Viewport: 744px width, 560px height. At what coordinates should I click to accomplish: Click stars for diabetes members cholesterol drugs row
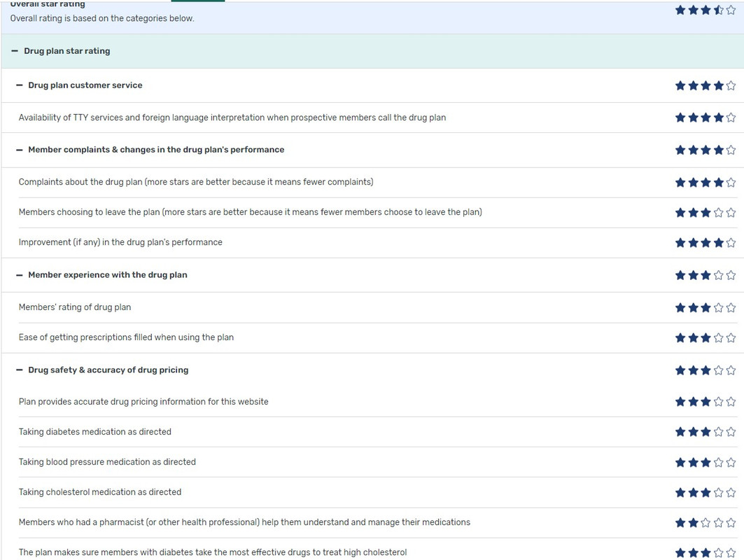pos(705,553)
